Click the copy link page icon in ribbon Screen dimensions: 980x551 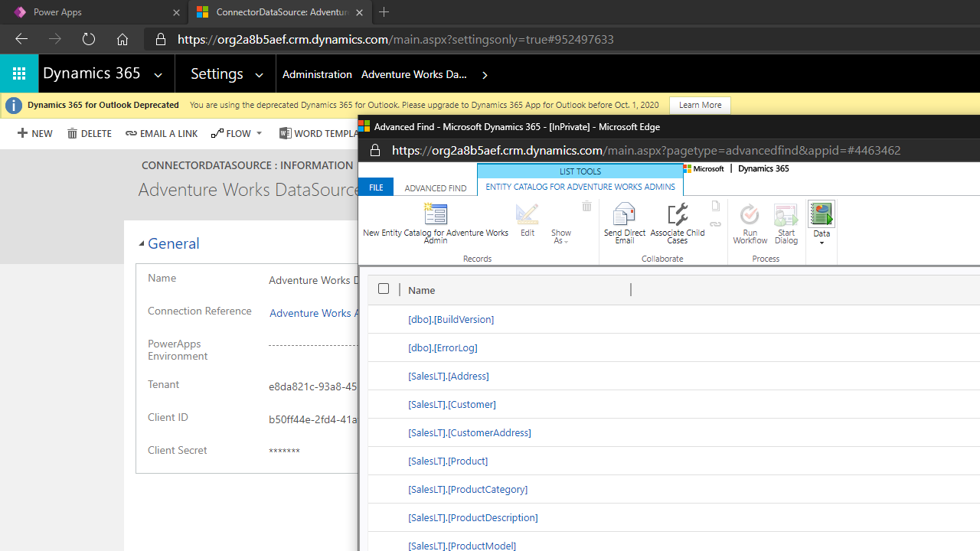[x=715, y=206]
